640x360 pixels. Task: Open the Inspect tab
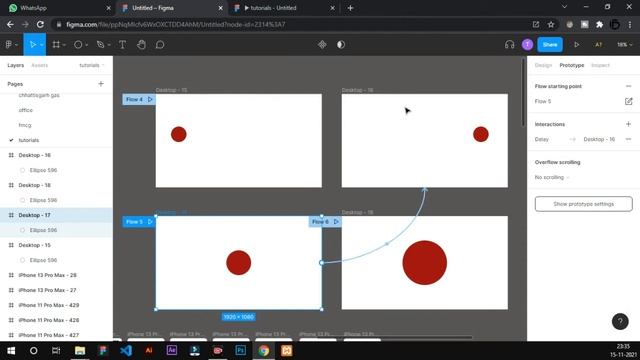(x=600, y=65)
